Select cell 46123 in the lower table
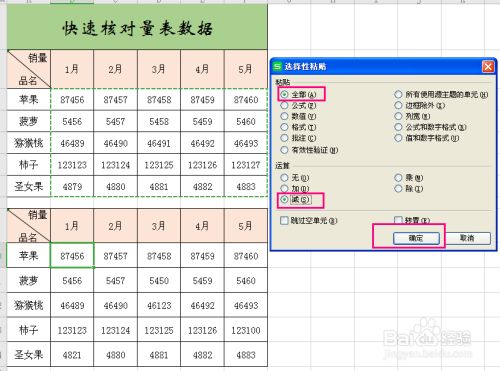Image resolution: width=500 pixels, height=371 pixels. pyautogui.click(x=159, y=305)
